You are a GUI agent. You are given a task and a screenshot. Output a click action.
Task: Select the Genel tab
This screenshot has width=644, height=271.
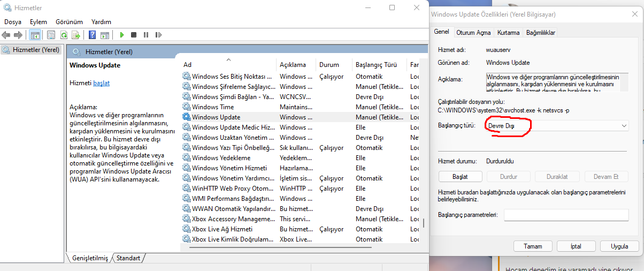(441, 32)
